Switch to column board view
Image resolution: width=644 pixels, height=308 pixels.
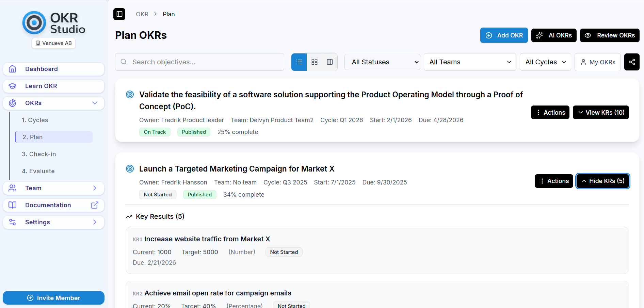click(x=330, y=62)
